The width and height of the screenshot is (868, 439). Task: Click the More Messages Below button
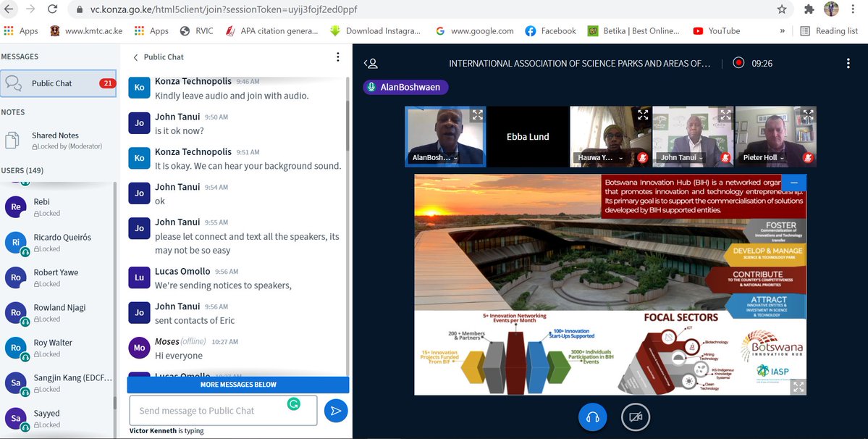pyautogui.click(x=238, y=385)
